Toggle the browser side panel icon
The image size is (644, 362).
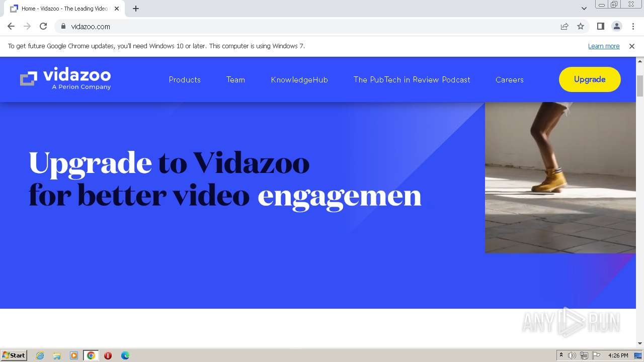(600, 26)
